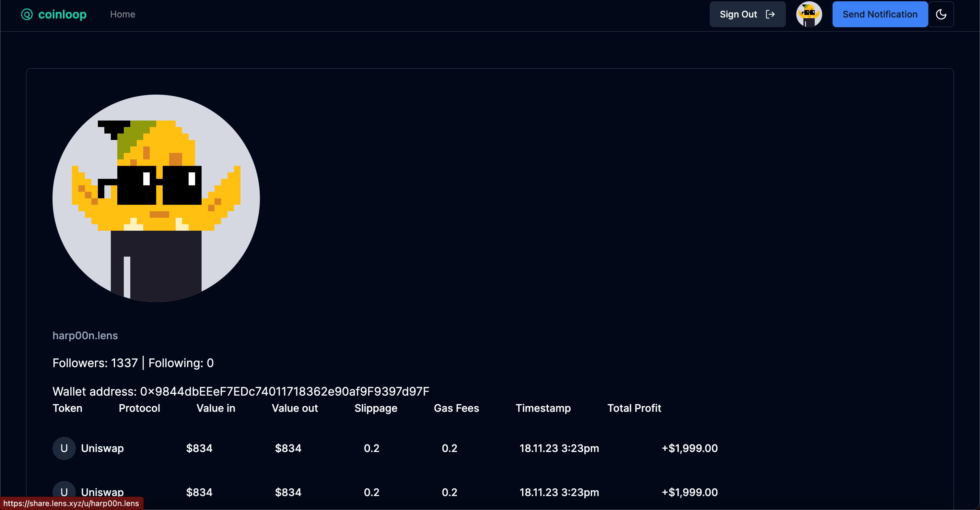
Task: Click the Value out column header
Action: (x=295, y=408)
